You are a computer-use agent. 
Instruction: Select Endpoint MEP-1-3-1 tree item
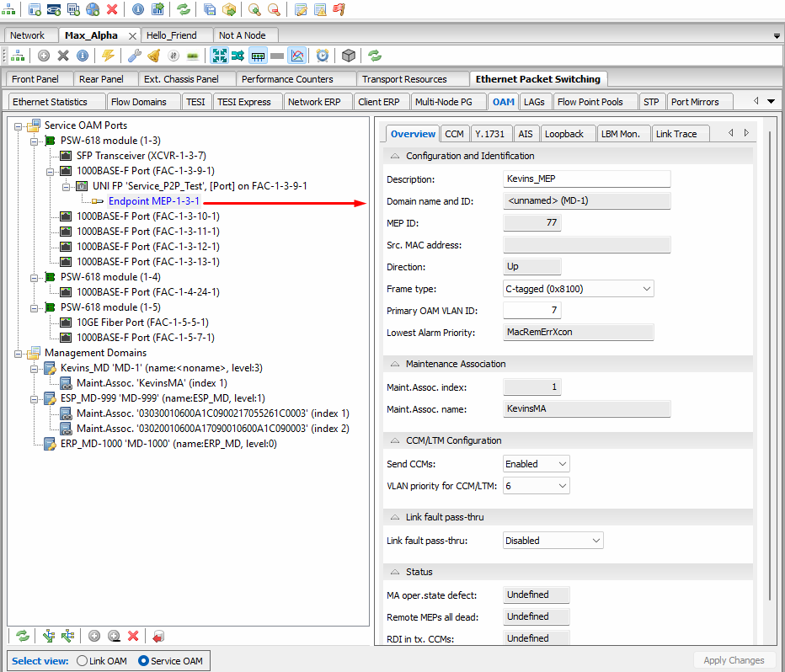(154, 201)
